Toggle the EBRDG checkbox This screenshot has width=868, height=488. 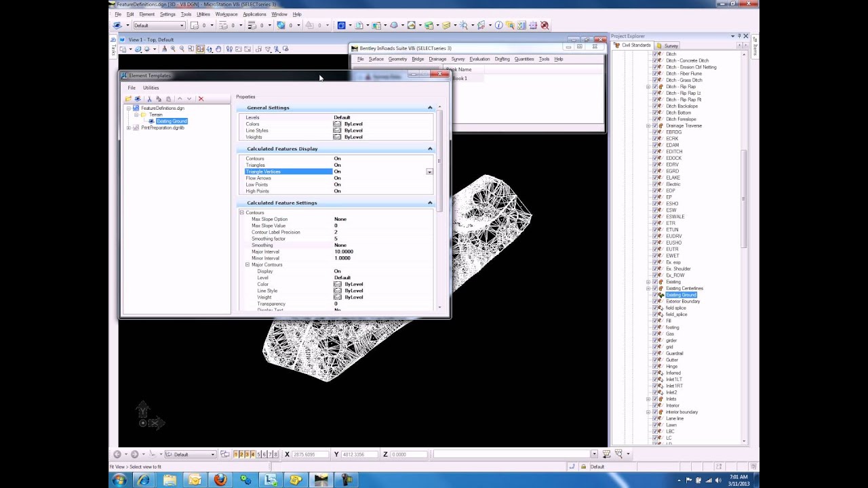655,132
